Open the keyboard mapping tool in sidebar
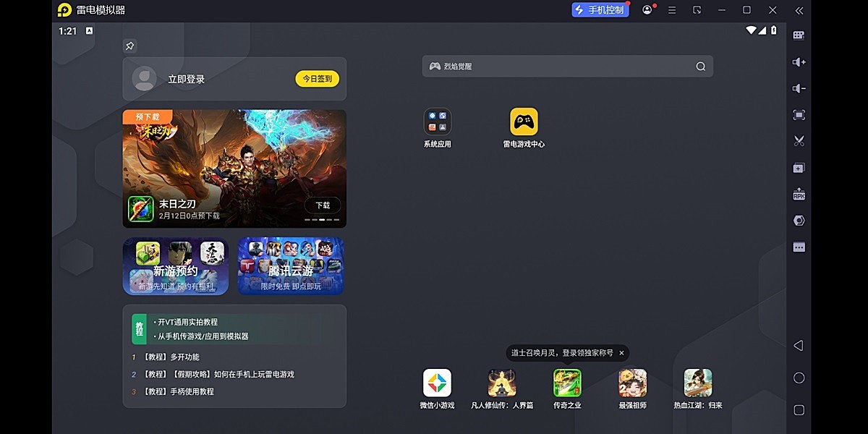868x434 pixels. point(799,35)
